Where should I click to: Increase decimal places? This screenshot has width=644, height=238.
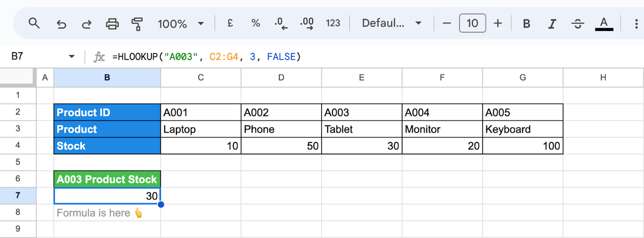click(x=307, y=24)
